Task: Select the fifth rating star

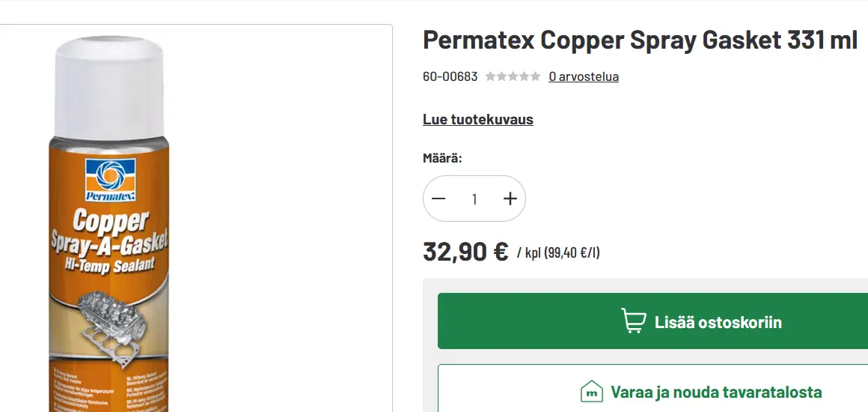Action: pyautogui.click(x=535, y=76)
